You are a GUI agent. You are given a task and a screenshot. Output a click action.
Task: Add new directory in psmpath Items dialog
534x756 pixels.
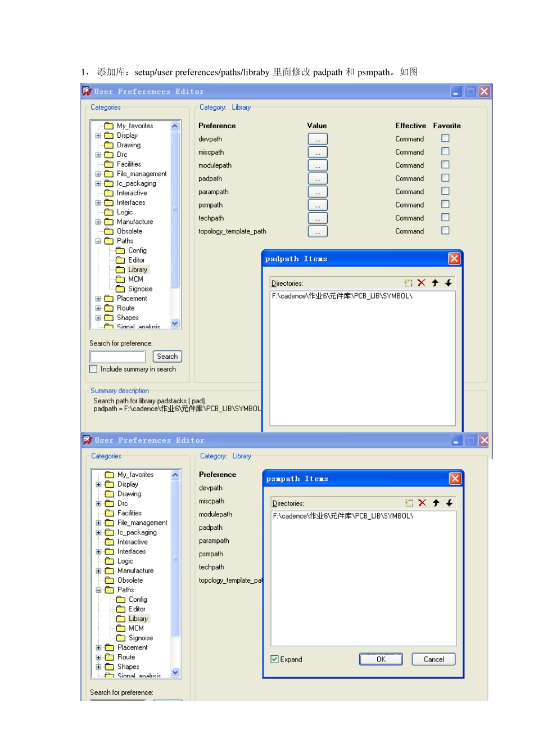409,503
